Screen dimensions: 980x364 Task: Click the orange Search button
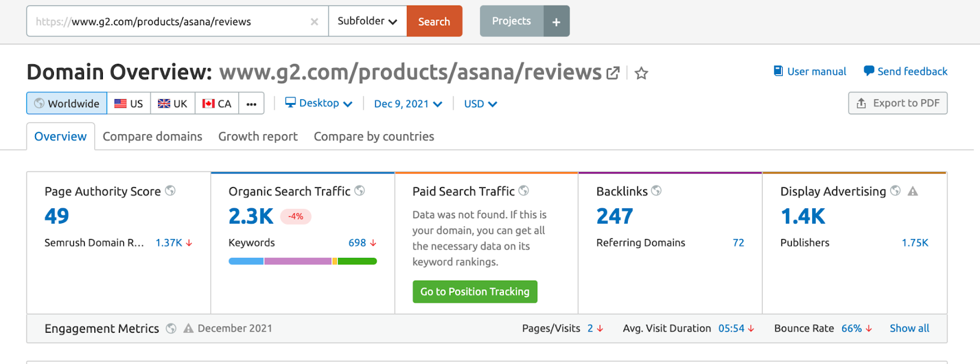click(434, 21)
